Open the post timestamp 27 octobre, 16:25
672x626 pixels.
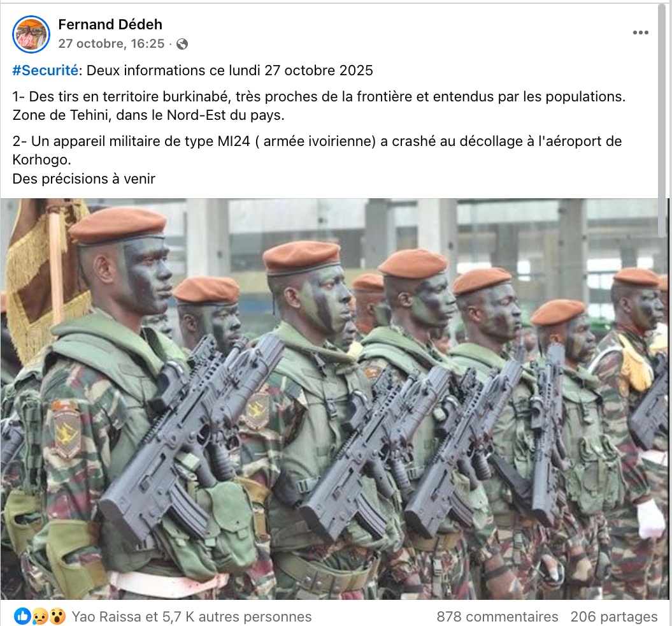pos(111,44)
